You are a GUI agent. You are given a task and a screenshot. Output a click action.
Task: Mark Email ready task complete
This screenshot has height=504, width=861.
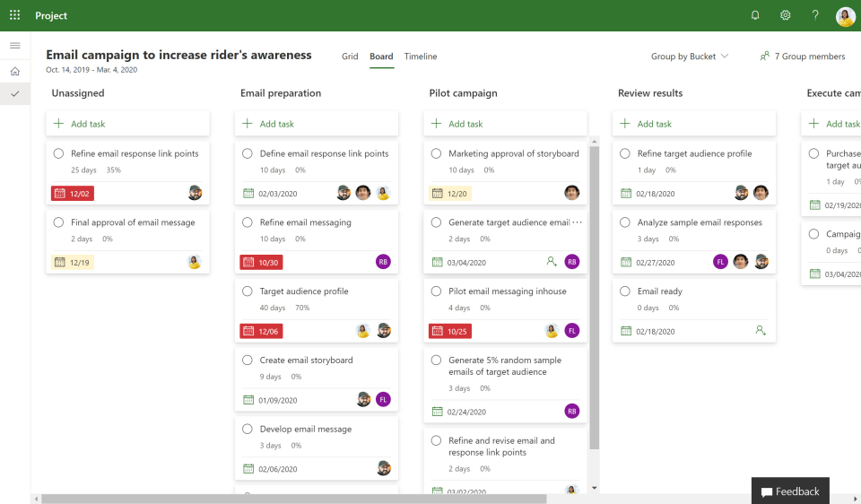point(625,291)
